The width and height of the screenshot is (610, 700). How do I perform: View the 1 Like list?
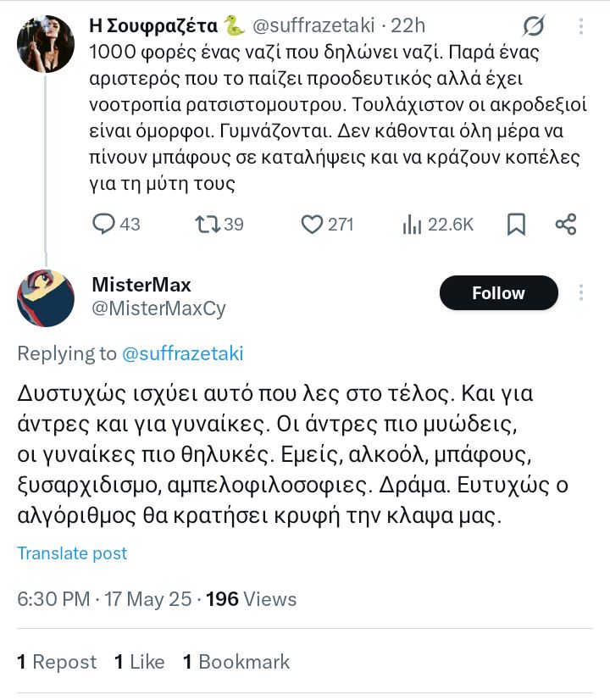pos(140,662)
